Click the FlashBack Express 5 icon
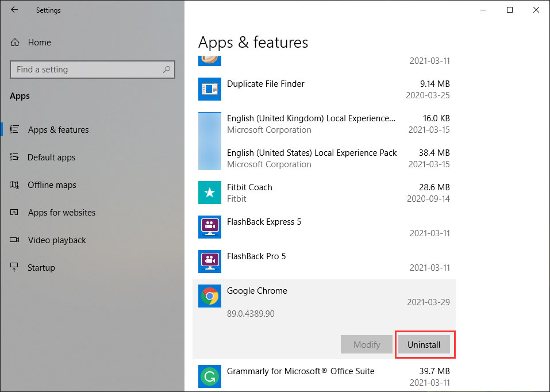The image size is (550, 392). tap(210, 226)
